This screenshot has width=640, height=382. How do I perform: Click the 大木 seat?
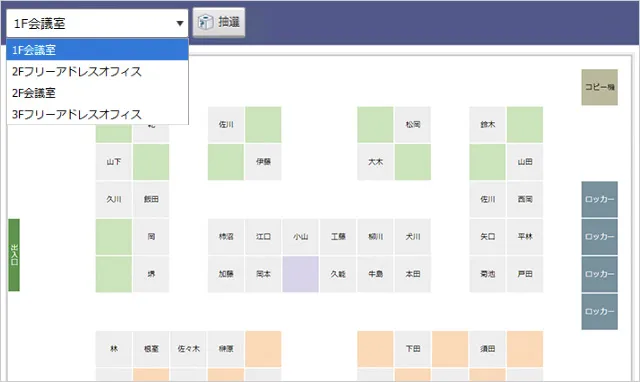point(375,162)
